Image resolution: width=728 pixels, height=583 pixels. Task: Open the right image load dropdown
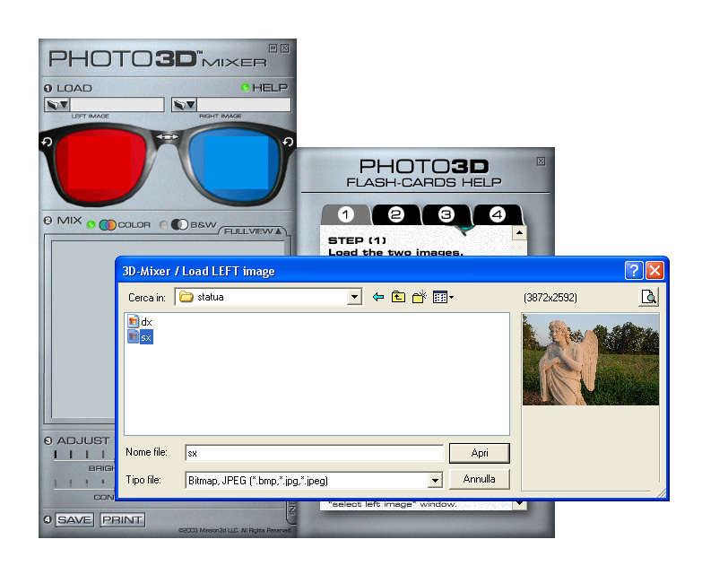pyautogui.click(x=185, y=105)
